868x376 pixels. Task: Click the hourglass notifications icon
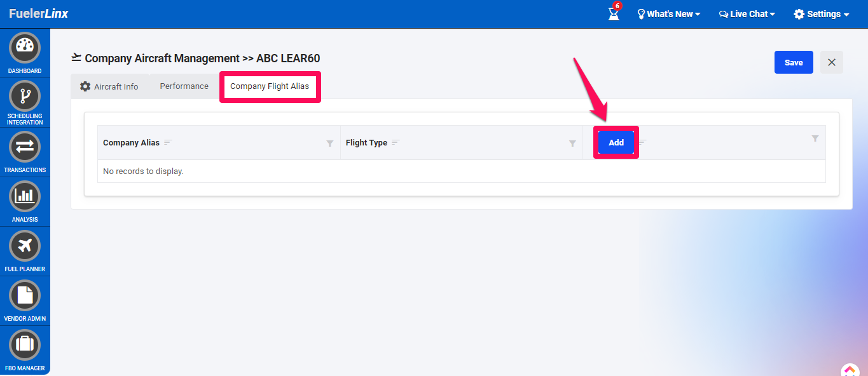pos(614,13)
